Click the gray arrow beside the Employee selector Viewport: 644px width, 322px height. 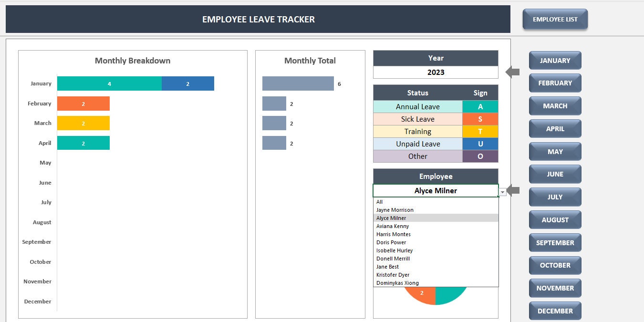click(511, 191)
